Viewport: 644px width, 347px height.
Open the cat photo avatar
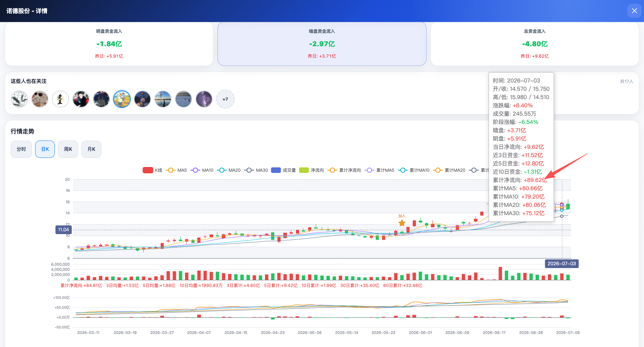click(x=40, y=99)
